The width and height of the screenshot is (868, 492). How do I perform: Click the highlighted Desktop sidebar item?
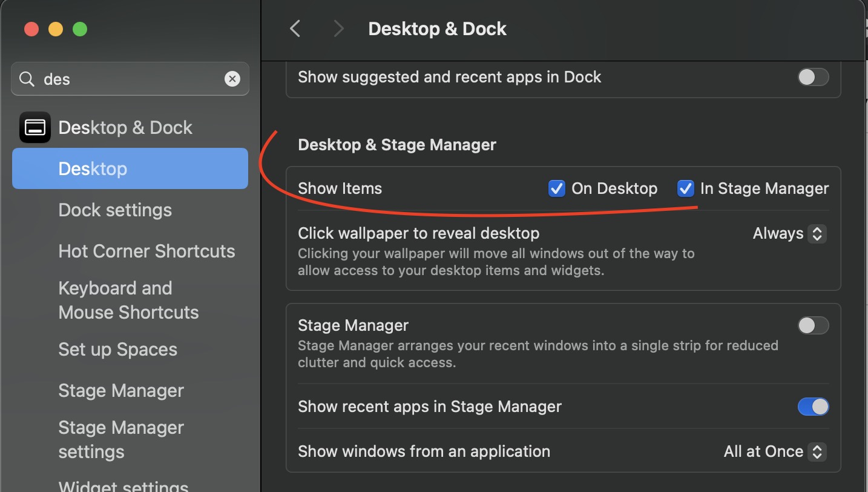(x=130, y=168)
